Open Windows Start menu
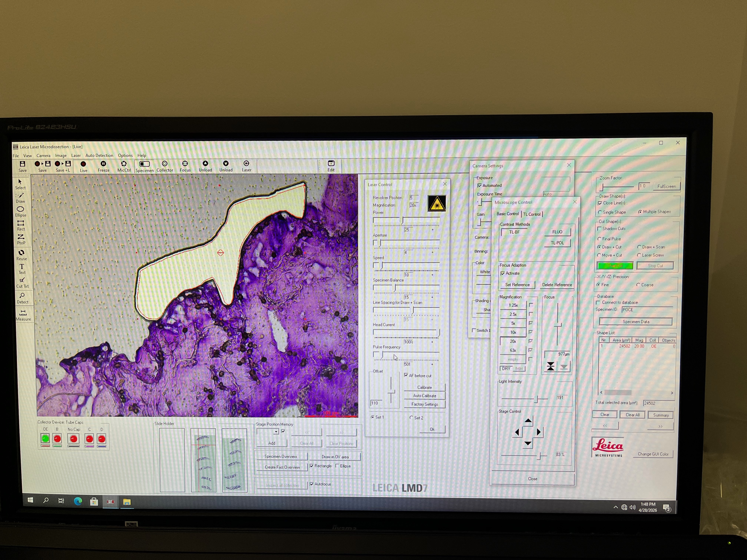Screen dimensions: 747x560 [x=30, y=500]
